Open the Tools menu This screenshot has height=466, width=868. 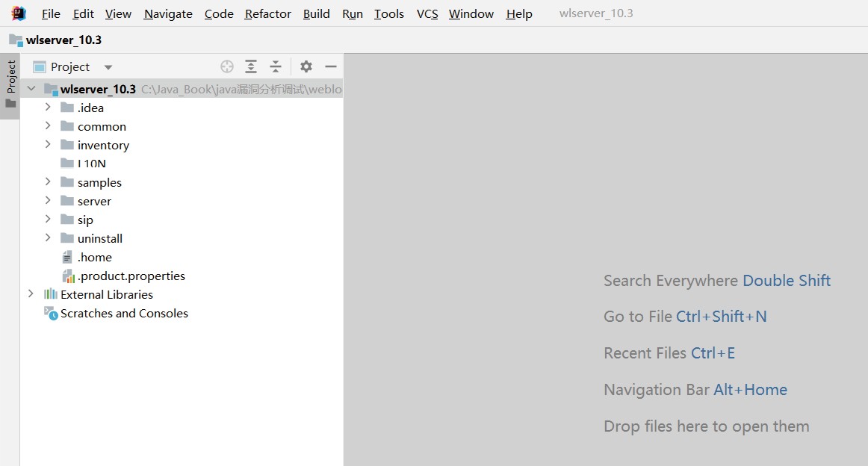389,14
